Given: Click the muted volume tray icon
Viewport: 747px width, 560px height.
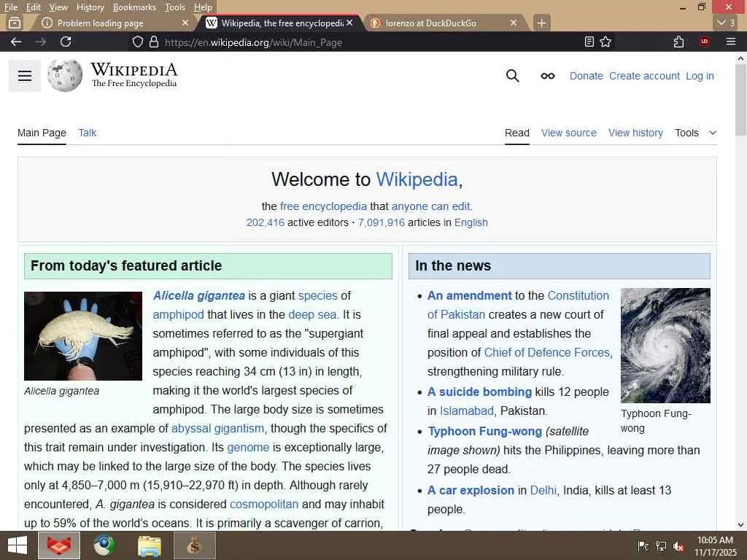Looking at the screenshot, I should click(x=678, y=547).
